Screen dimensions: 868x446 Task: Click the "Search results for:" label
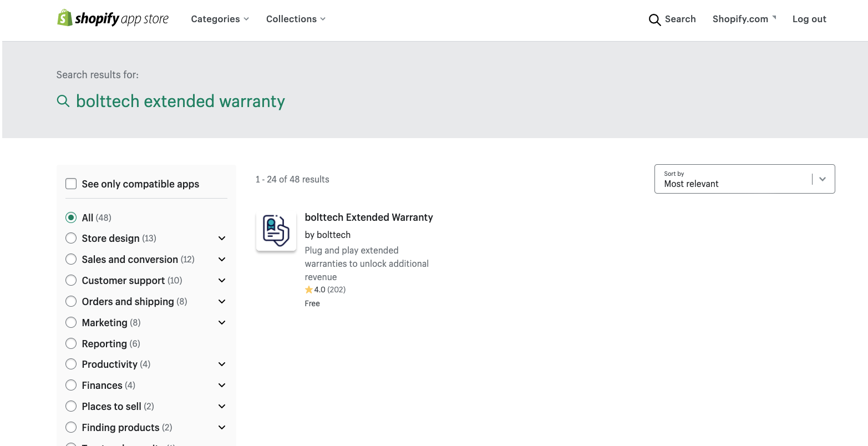click(98, 75)
